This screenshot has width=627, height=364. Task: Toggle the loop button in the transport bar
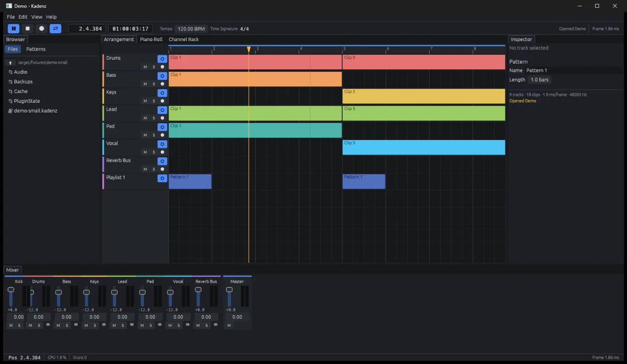(55, 29)
